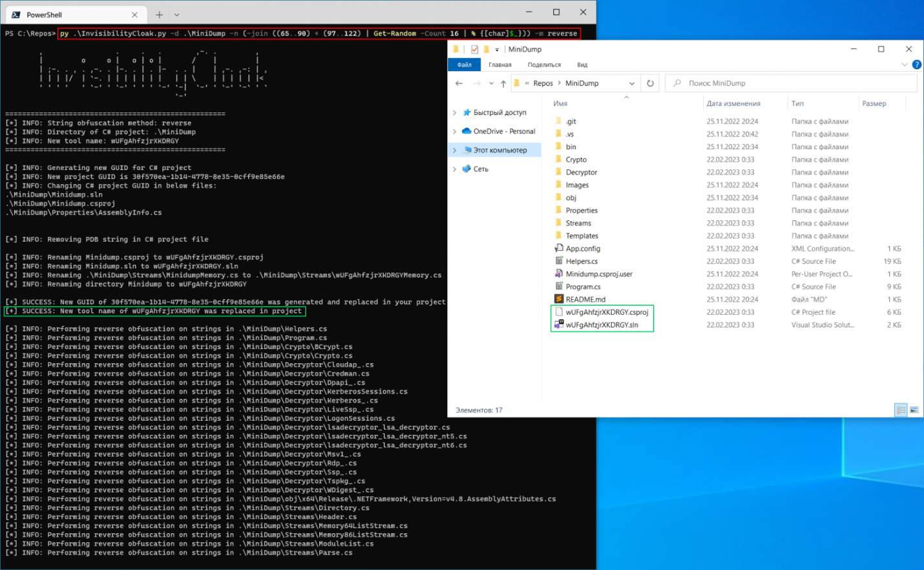Select Program.cs file icon

[559, 286]
